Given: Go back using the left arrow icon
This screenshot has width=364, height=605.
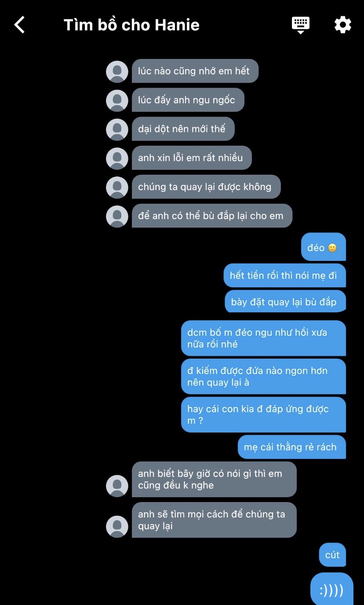Looking at the screenshot, I should [x=19, y=25].
